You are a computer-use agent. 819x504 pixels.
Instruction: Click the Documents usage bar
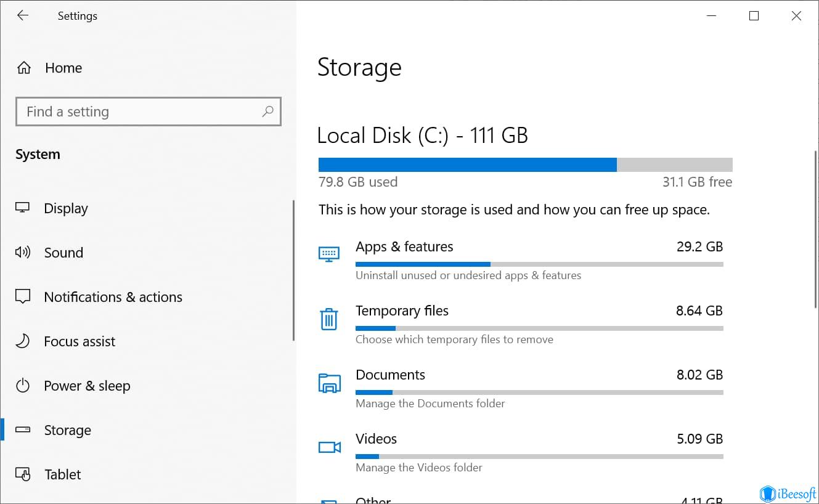tap(539, 392)
